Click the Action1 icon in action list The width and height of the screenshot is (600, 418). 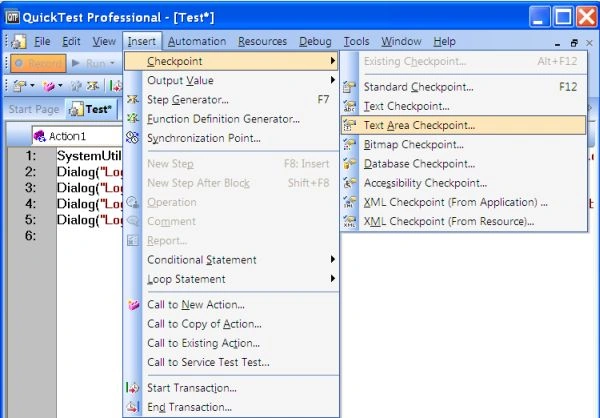(x=39, y=136)
